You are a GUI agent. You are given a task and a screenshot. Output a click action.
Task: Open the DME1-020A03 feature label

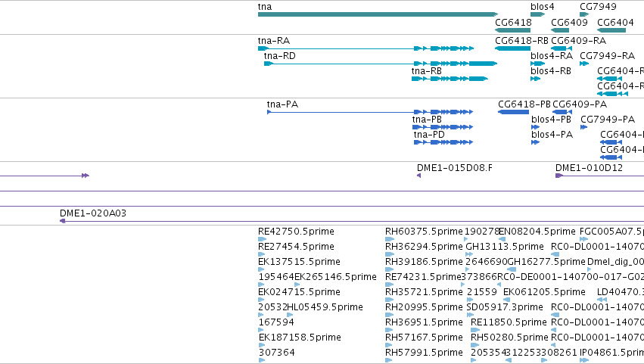tap(93, 213)
